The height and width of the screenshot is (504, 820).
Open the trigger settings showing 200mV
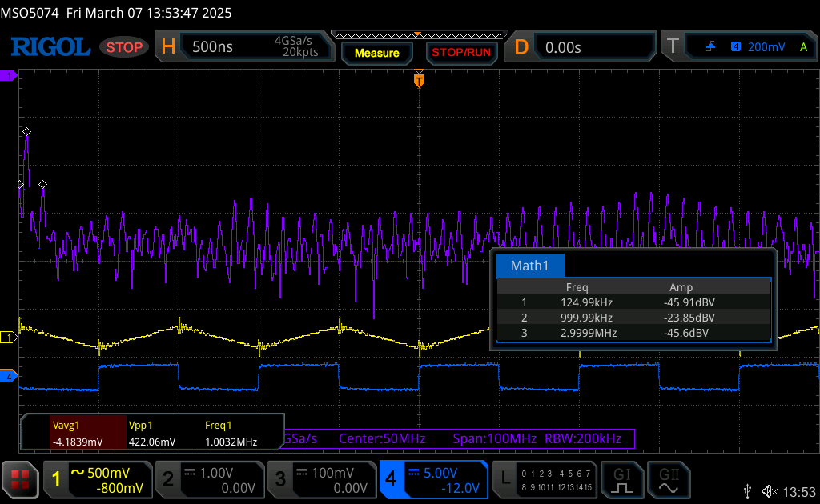tap(737, 47)
